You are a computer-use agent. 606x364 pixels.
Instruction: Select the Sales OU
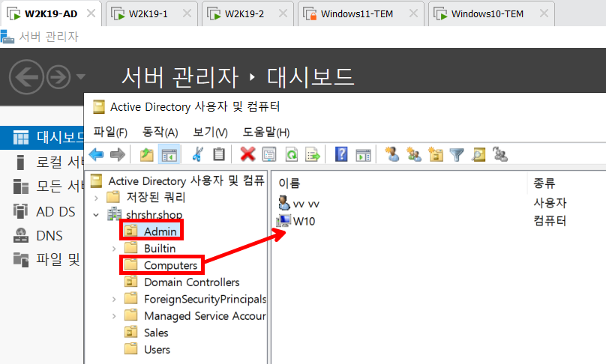(x=156, y=333)
